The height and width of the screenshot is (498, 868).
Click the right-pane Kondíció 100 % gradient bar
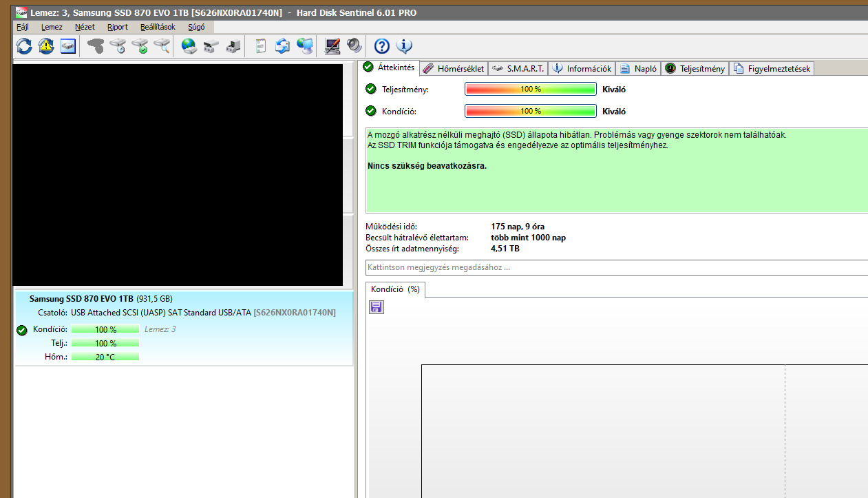531,111
